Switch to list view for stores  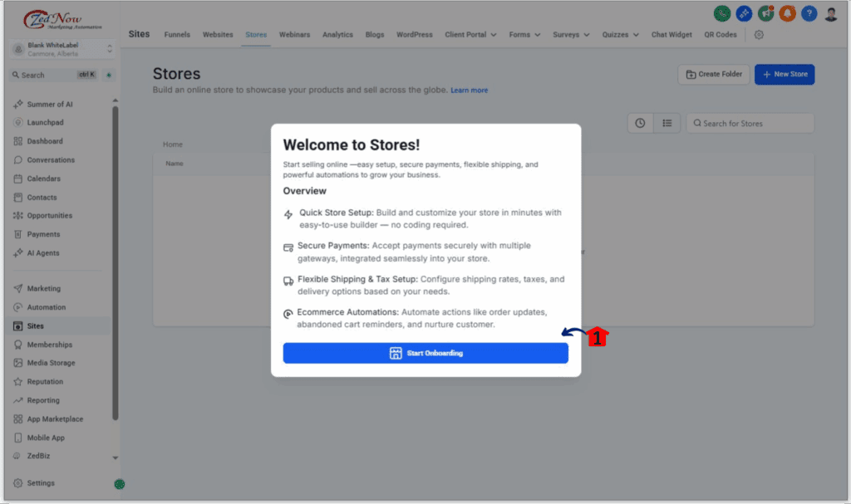pos(667,122)
